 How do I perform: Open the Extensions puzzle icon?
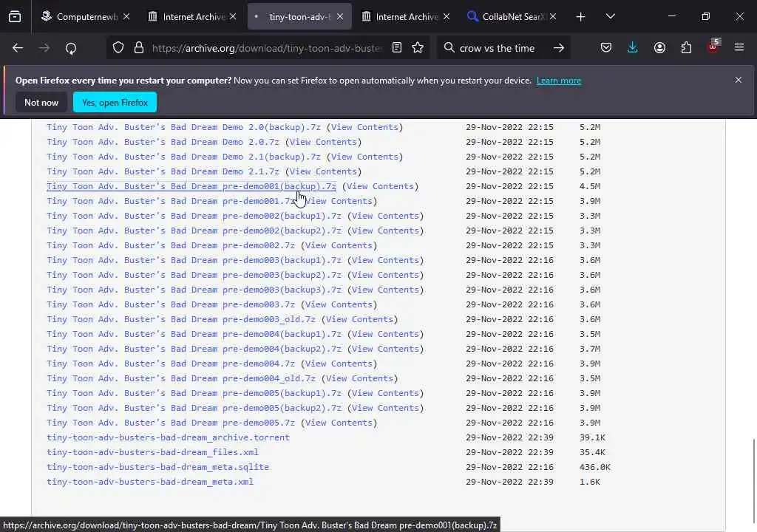point(686,48)
